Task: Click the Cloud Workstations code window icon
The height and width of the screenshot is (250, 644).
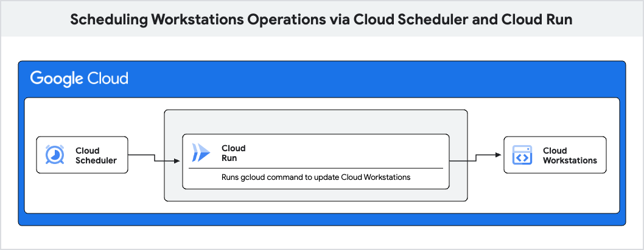Action: 522,155
